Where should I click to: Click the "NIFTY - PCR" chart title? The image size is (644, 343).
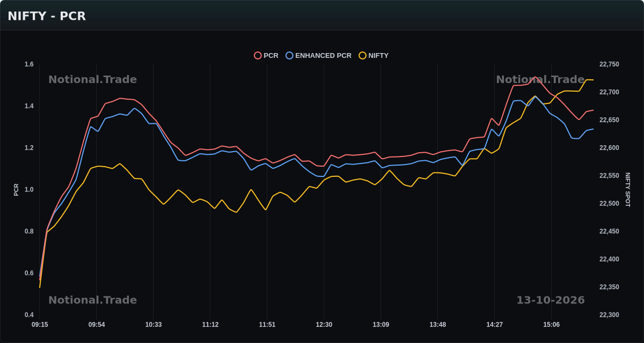47,16
